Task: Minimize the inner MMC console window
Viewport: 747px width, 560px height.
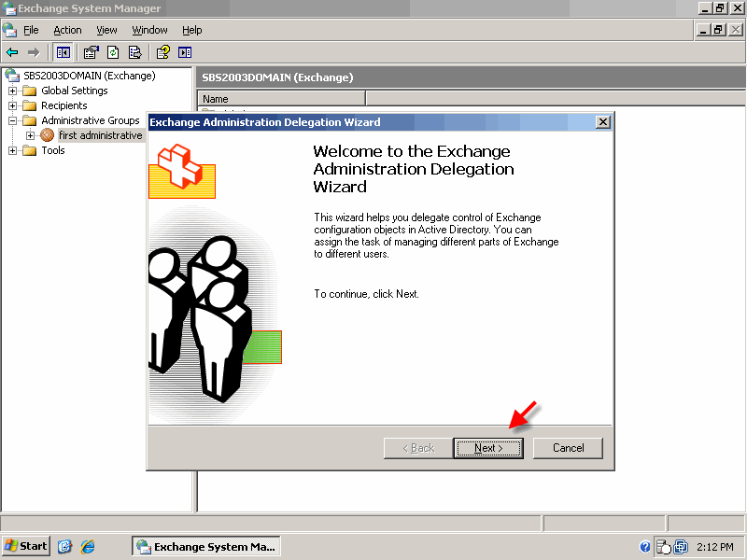Action: 703,30
